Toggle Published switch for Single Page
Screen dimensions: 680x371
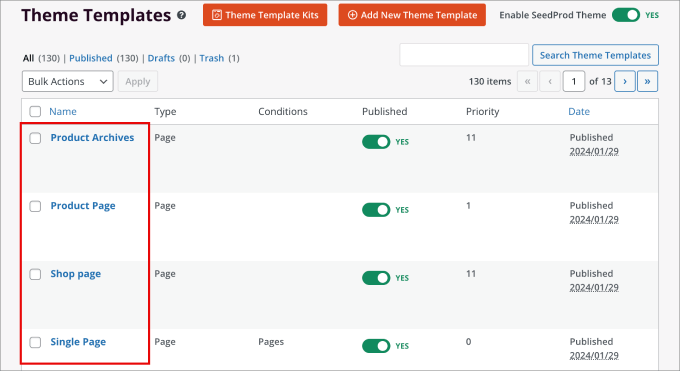[376, 346]
